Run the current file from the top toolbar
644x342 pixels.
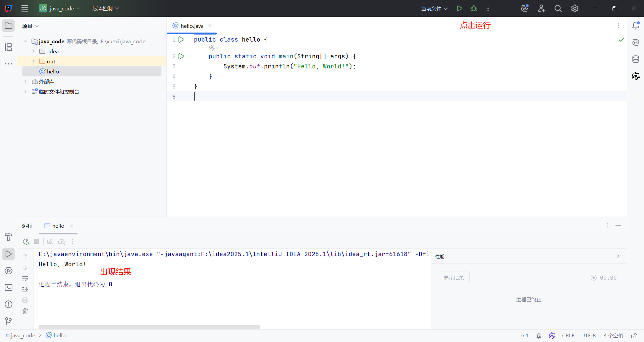click(x=460, y=8)
